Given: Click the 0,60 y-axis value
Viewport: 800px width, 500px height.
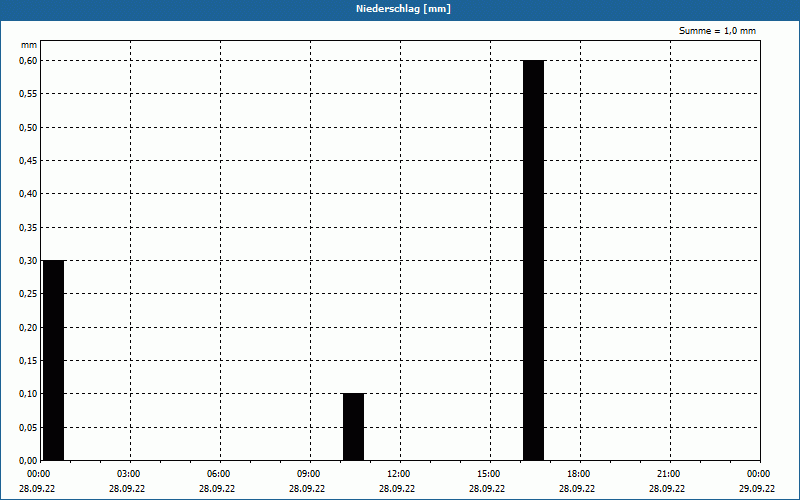Looking at the screenshot, I should 28,60.
